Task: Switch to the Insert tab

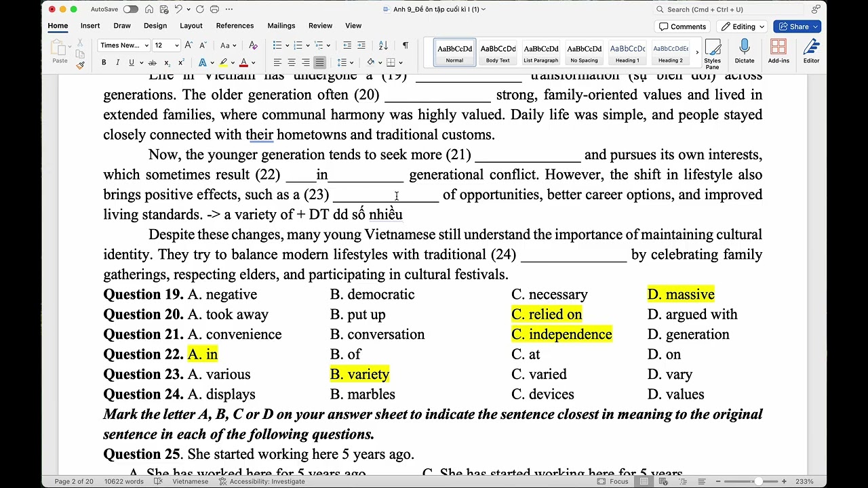Action: coord(90,26)
